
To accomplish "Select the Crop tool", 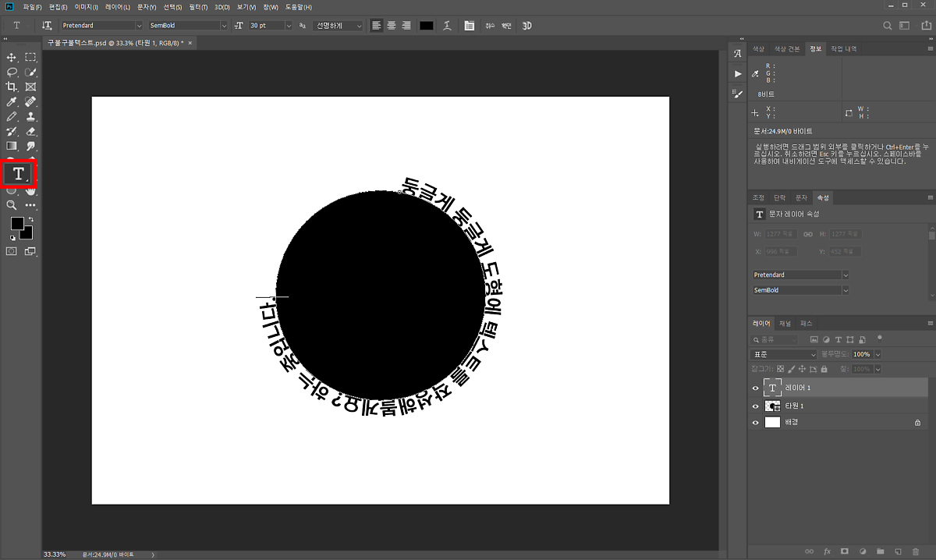I will tap(12, 87).
